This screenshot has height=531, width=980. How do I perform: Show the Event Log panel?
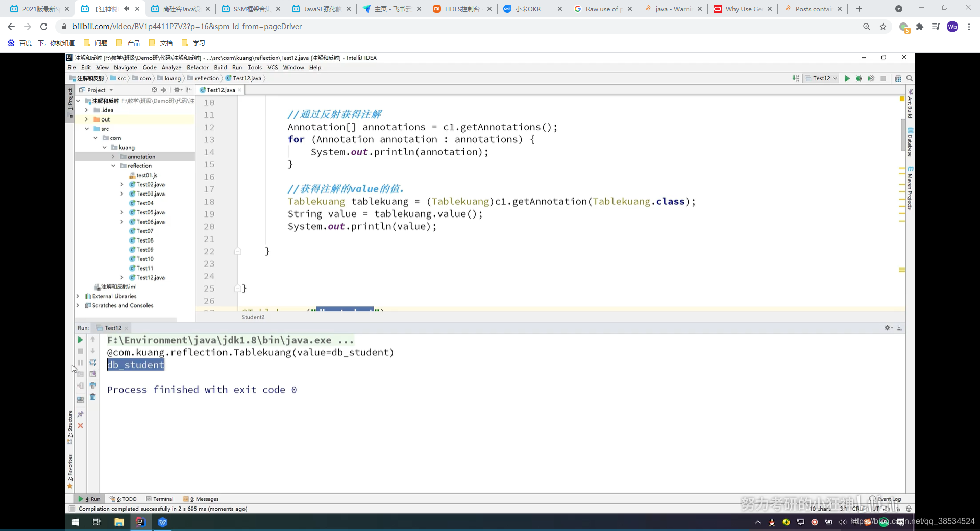pyautogui.click(x=885, y=499)
